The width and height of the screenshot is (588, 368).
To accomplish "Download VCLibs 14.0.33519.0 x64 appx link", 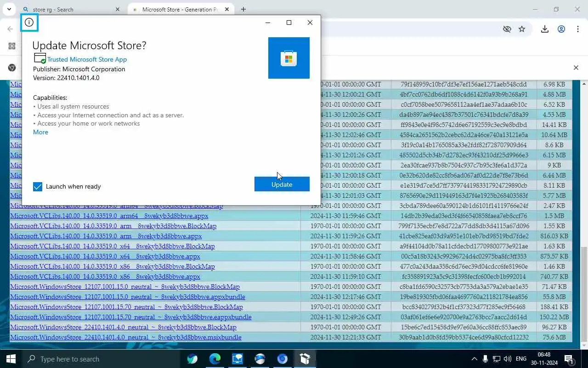I will [105, 256].
